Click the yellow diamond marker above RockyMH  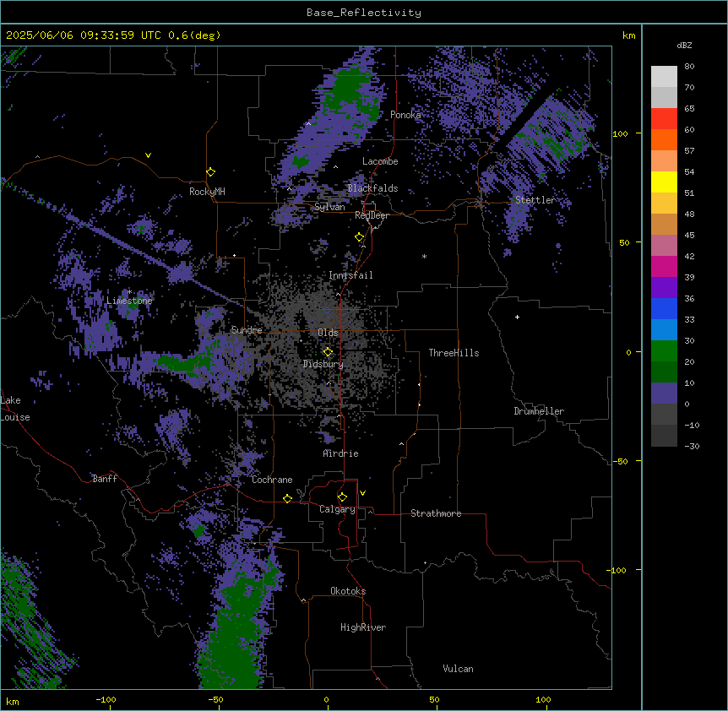[211, 172]
